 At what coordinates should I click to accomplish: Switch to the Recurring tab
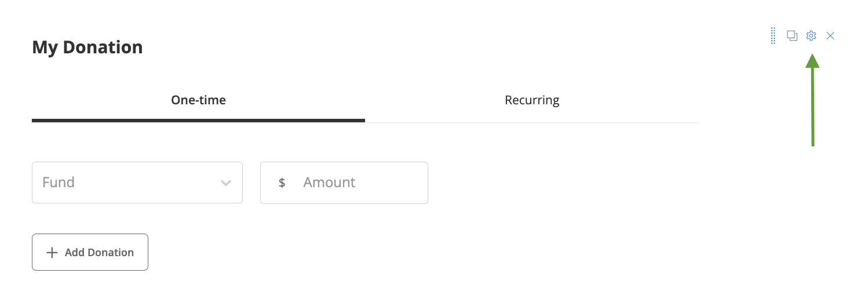pos(531,100)
